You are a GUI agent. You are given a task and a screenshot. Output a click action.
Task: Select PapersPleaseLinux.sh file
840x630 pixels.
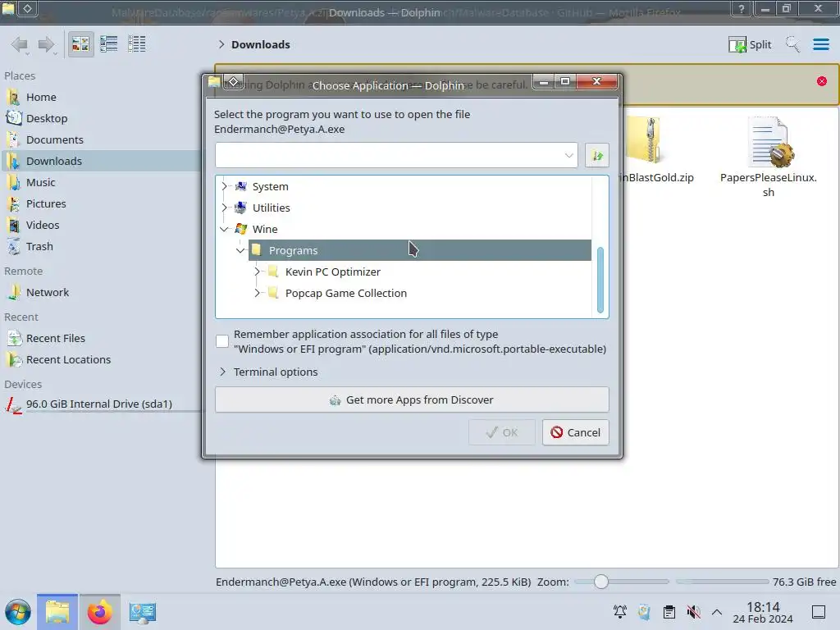[768, 157]
